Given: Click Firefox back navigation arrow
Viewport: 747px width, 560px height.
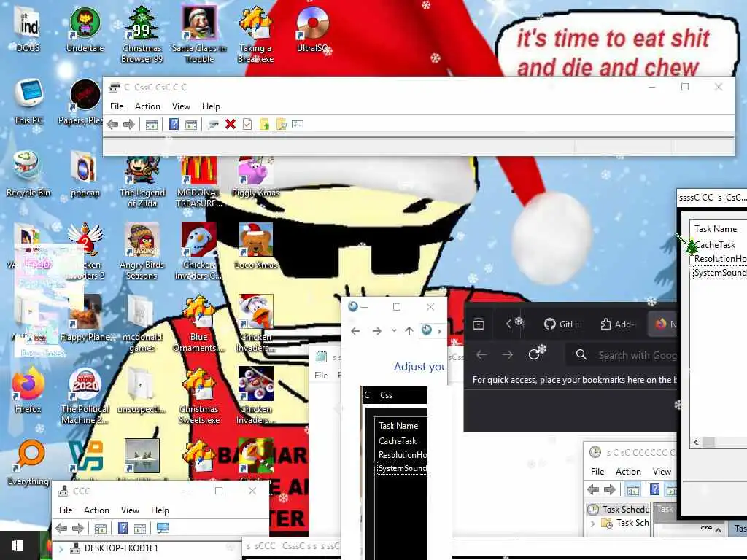Looking at the screenshot, I should [x=481, y=355].
